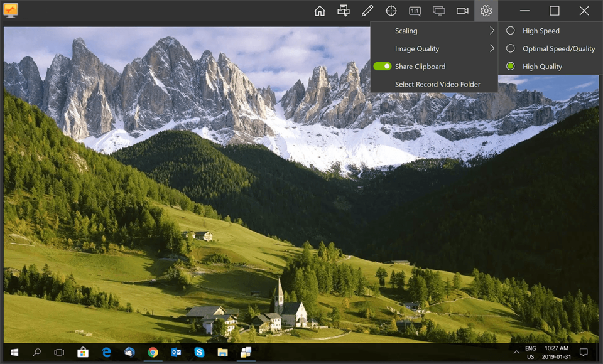The width and height of the screenshot is (603, 364).
Task: Click the Home icon on the toolbar
Action: tap(319, 10)
